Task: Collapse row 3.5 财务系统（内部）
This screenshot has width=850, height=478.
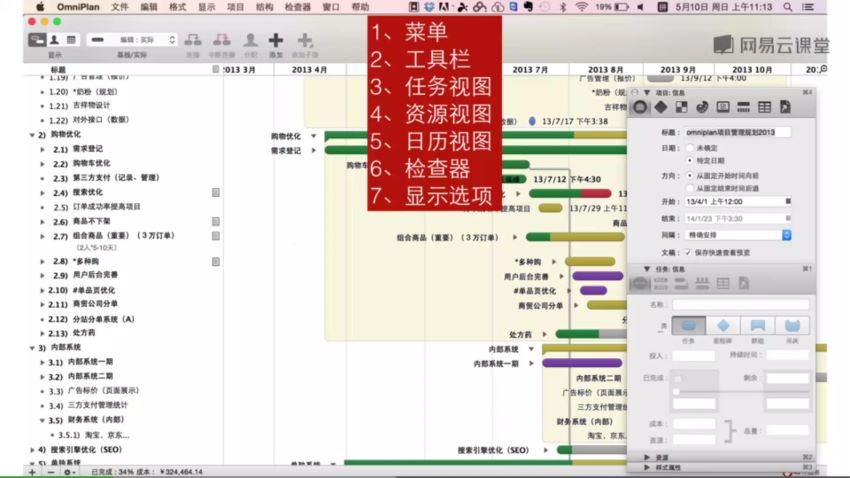Action: 42,420
